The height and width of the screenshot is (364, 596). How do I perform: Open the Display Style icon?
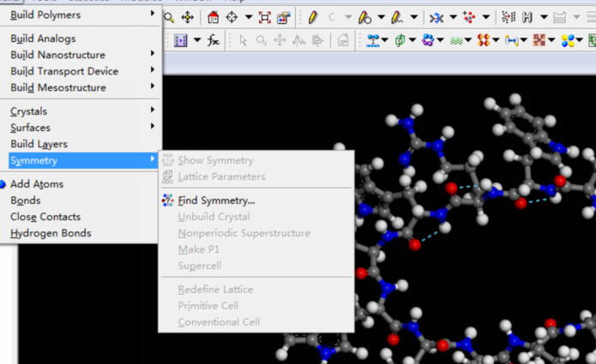284,17
